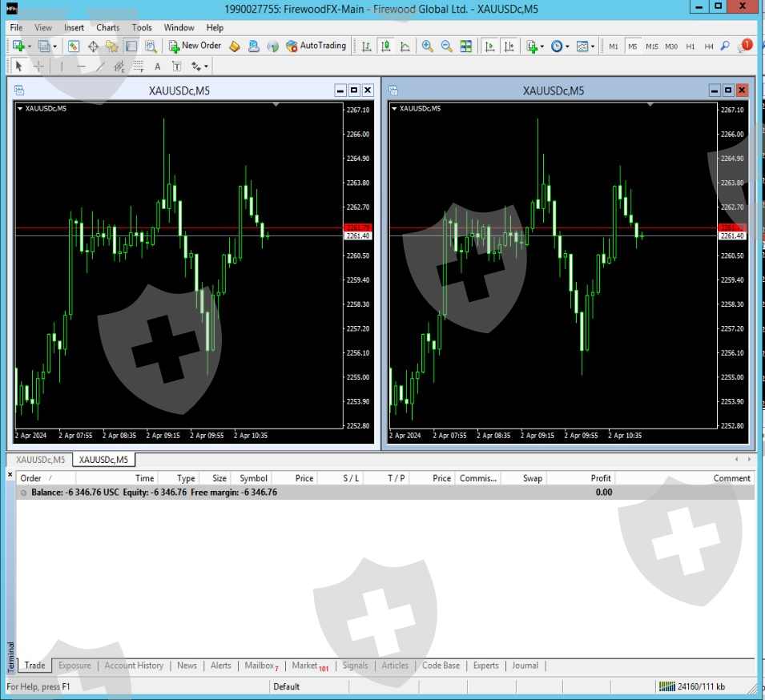Switch to the Account History tab
This screenshot has height=700, width=765.
[x=134, y=666]
